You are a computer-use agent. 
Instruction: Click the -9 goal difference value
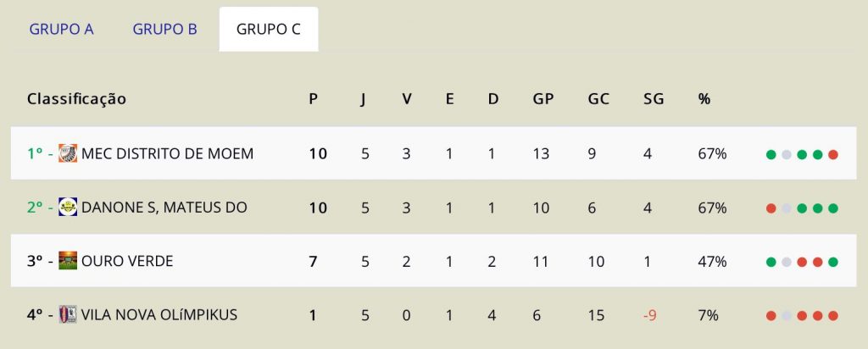(x=650, y=316)
